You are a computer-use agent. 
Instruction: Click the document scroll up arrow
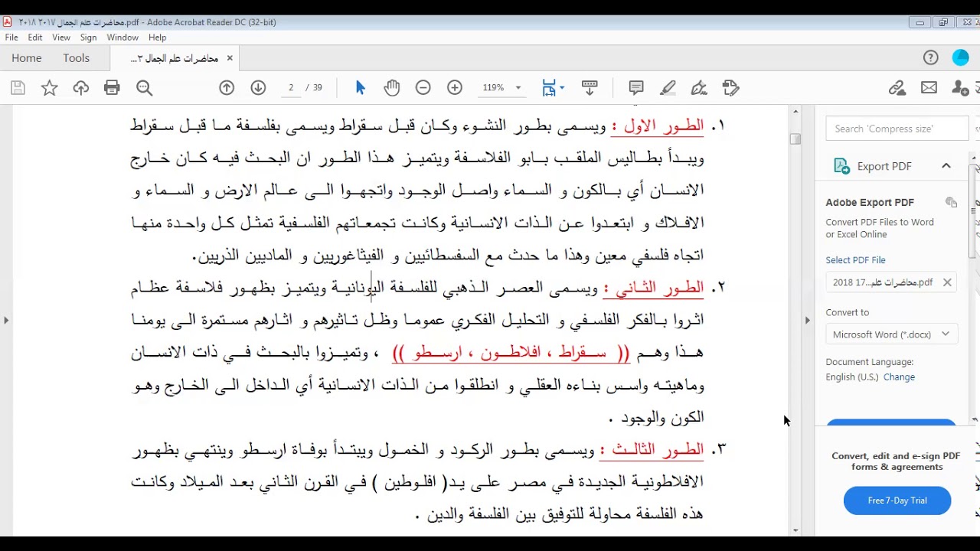pyautogui.click(x=795, y=112)
